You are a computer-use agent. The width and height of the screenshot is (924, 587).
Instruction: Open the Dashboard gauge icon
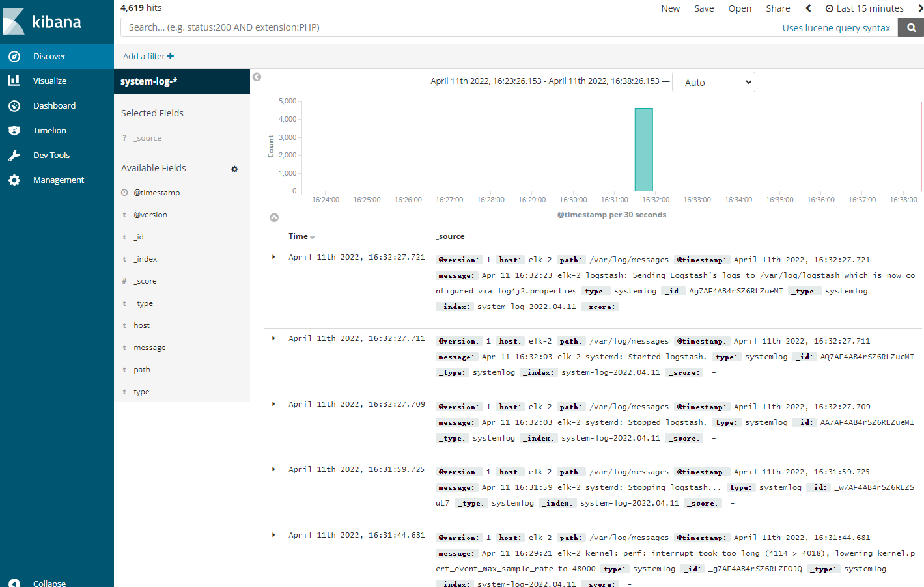click(x=14, y=105)
